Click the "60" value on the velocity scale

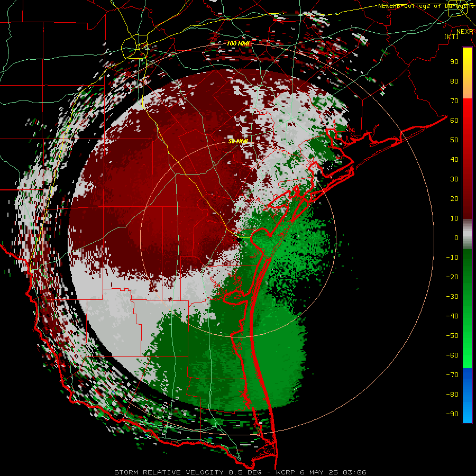coord(454,120)
